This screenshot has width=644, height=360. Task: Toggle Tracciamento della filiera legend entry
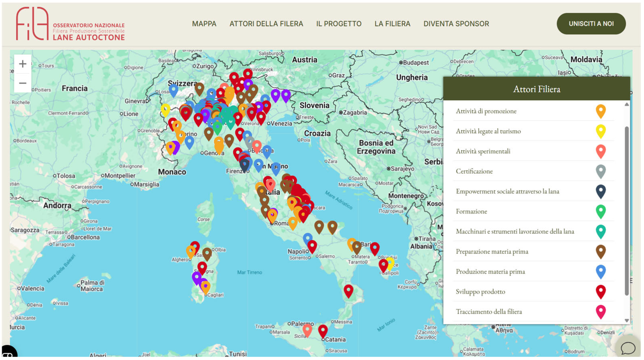coord(489,312)
